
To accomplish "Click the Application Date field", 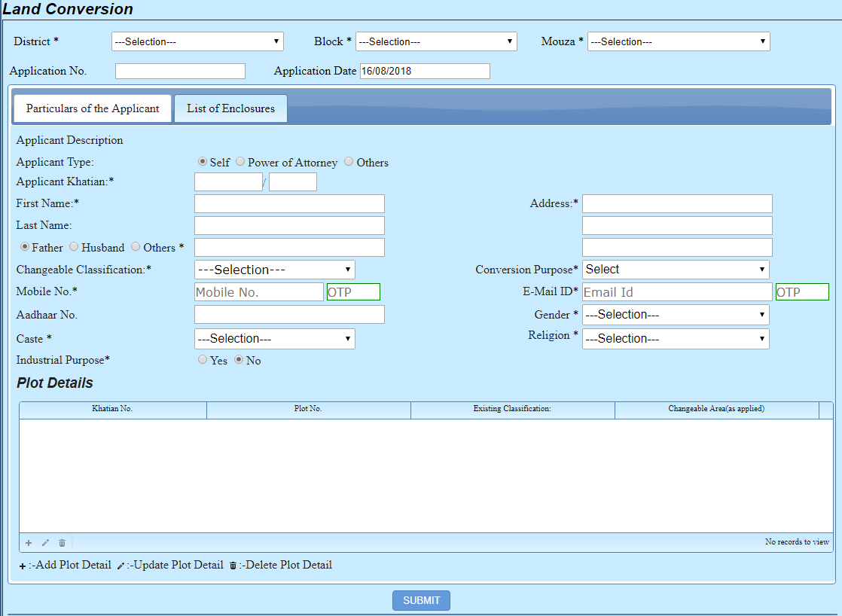I will pyautogui.click(x=425, y=71).
